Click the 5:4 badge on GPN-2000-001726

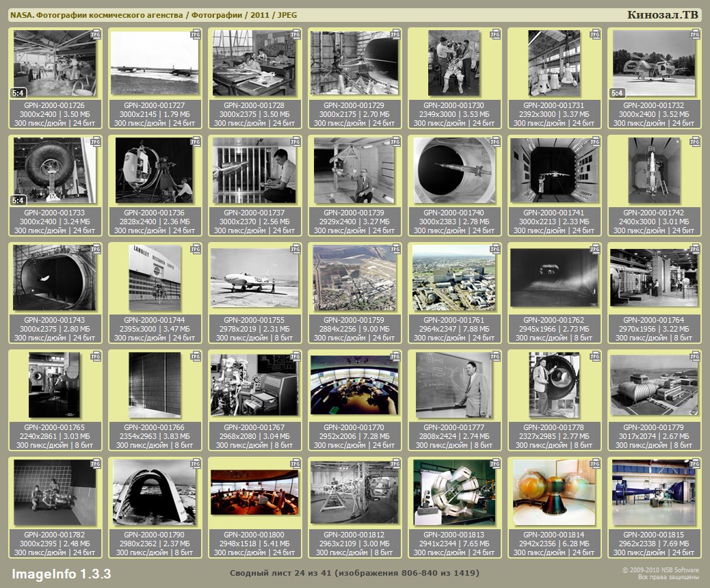pos(18,93)
